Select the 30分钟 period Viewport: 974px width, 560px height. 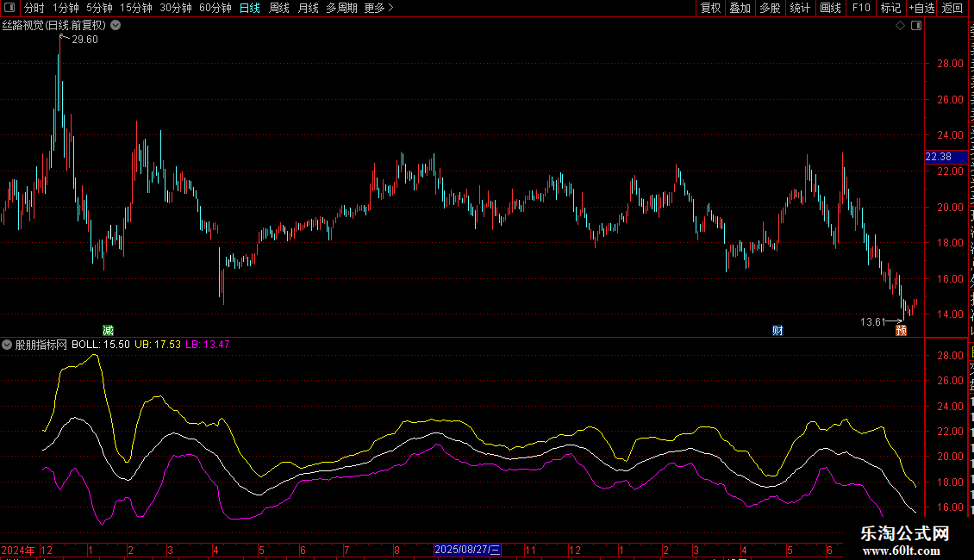176,8
